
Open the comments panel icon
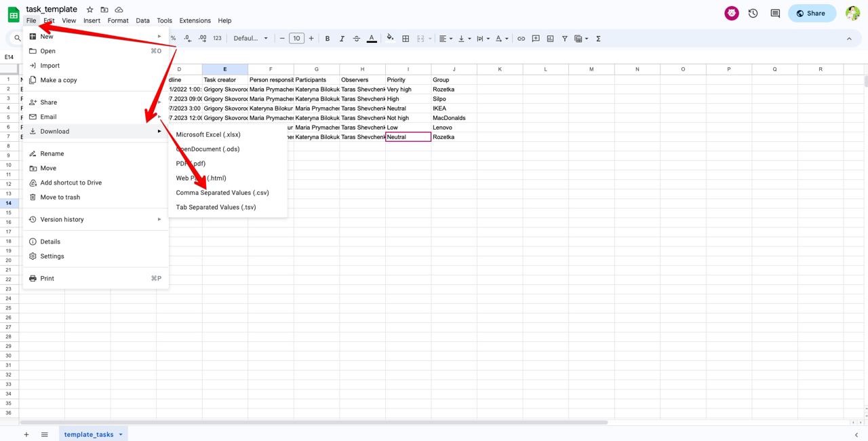click(x=775, y=13)
